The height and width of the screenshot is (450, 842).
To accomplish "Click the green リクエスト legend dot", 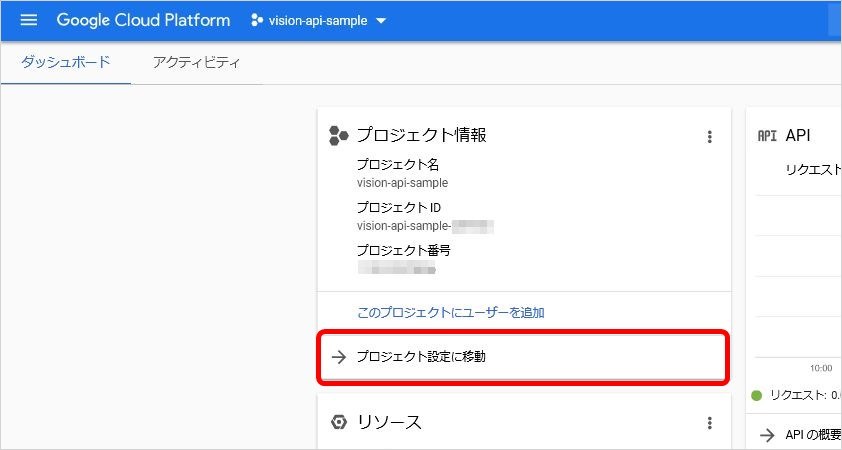I will tap(757, 396).
